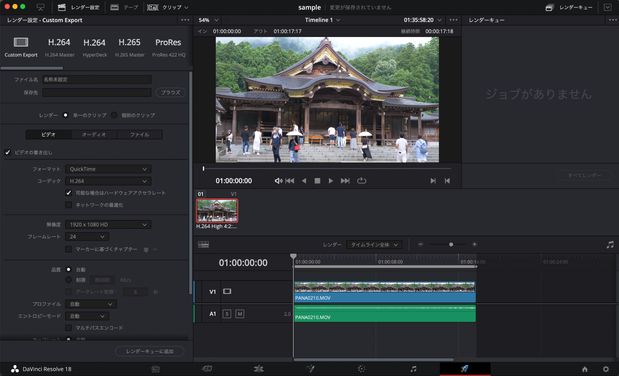
Task: Open the テープ panel from top toolbar
Action: (x=124, y=7)
